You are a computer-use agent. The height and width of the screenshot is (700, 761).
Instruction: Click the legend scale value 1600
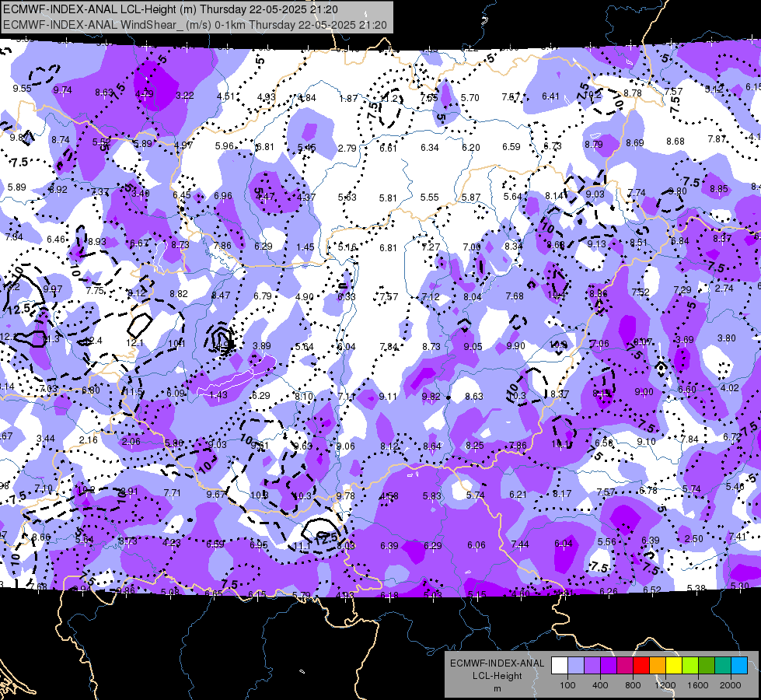(x=697, y=685)
